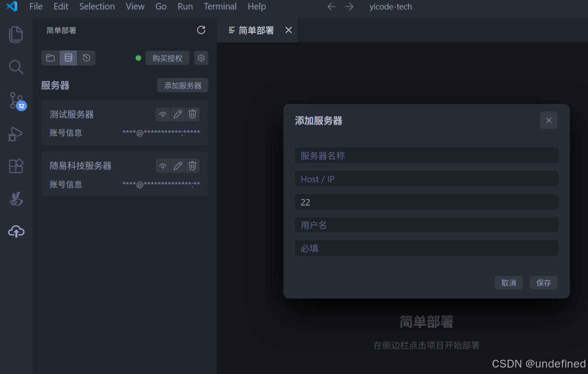Click the yicode-tech command center title
588x374 pixels.
point(390,6)
